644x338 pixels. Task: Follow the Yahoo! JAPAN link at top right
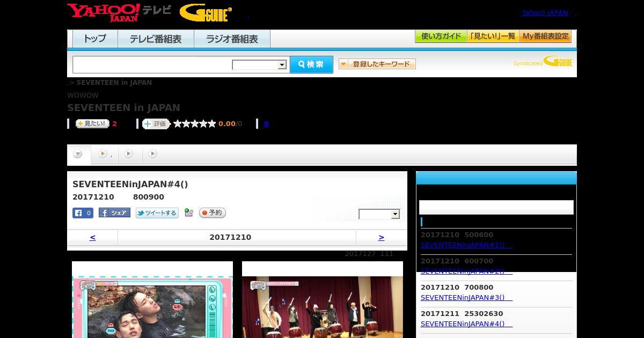(545, 13)
